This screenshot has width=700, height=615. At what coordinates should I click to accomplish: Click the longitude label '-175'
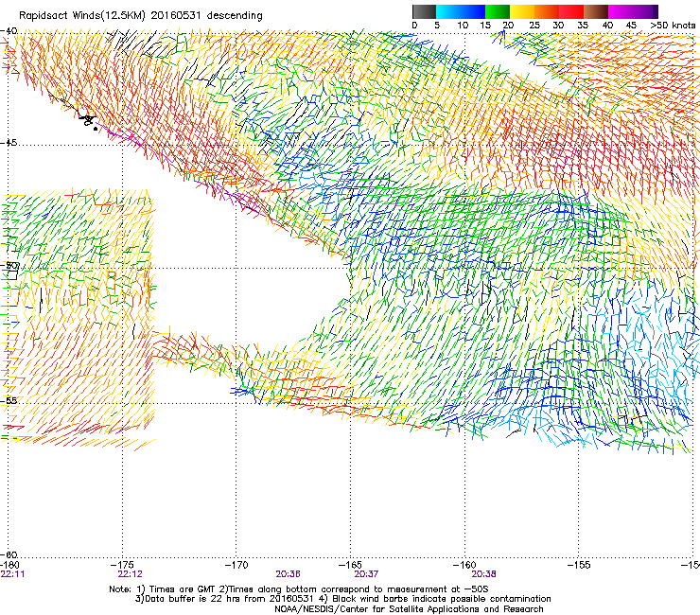[x=122, y=565]
